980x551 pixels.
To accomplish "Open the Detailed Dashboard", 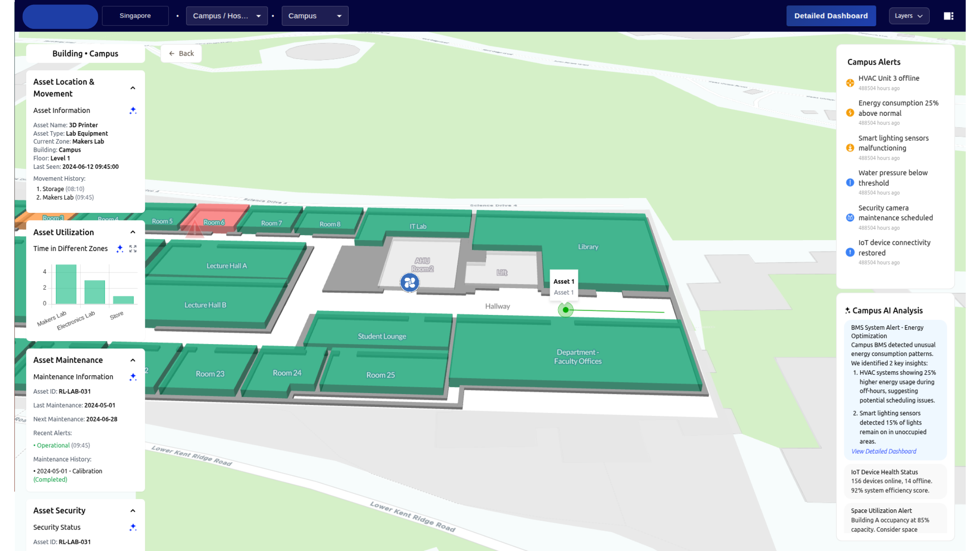I will (831, 16).
